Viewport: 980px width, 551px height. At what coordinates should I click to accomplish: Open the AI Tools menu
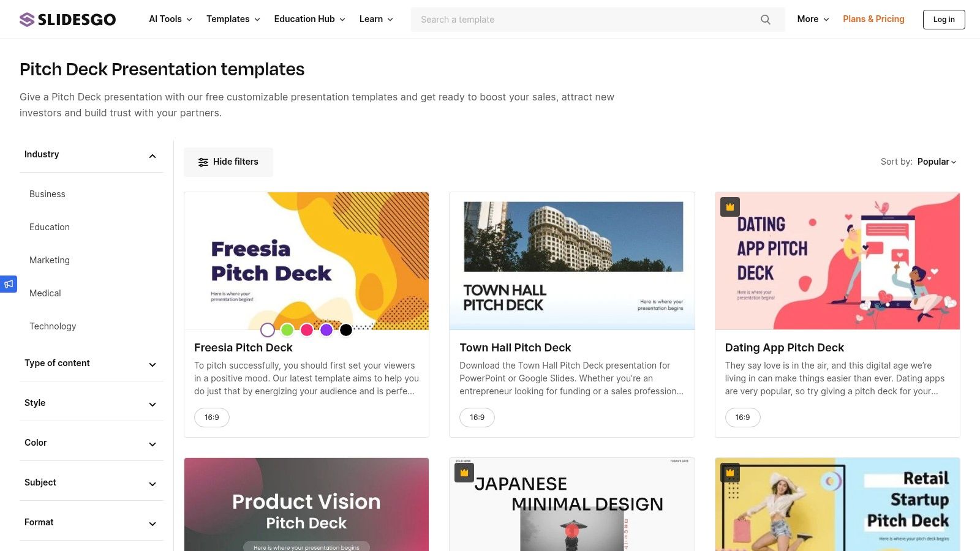170,20
